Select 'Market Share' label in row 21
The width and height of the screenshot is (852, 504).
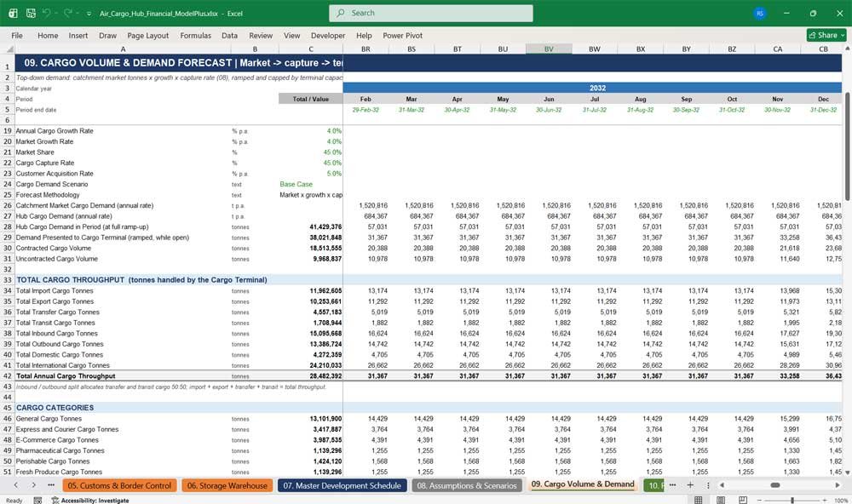pyautogui.click(x=35, y=152)
